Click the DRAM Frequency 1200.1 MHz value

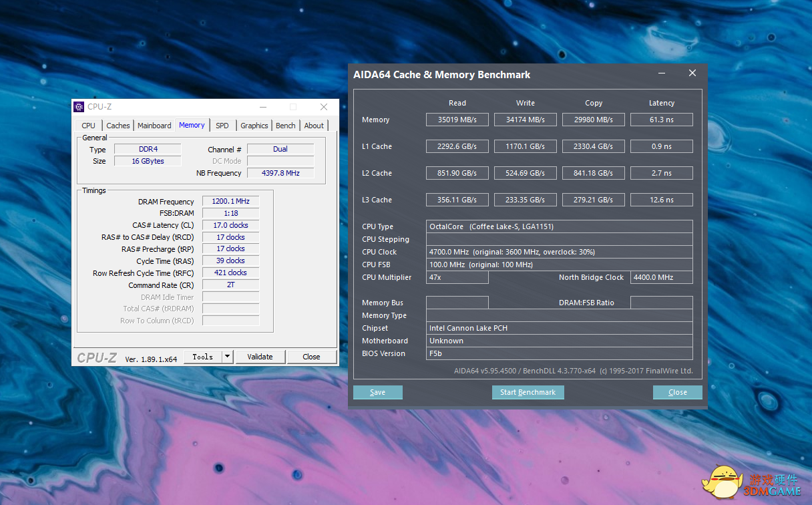(230, 202)
